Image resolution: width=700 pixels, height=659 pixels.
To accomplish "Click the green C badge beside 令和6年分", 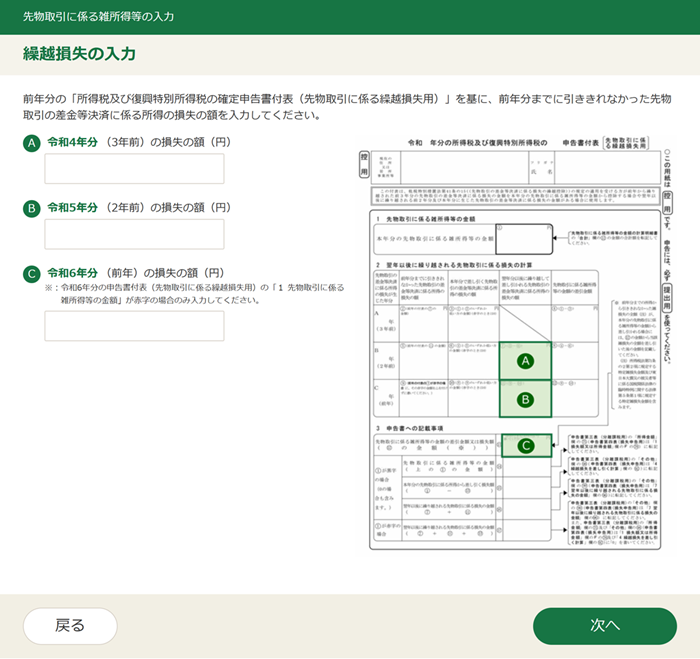I will coord(32,274).
